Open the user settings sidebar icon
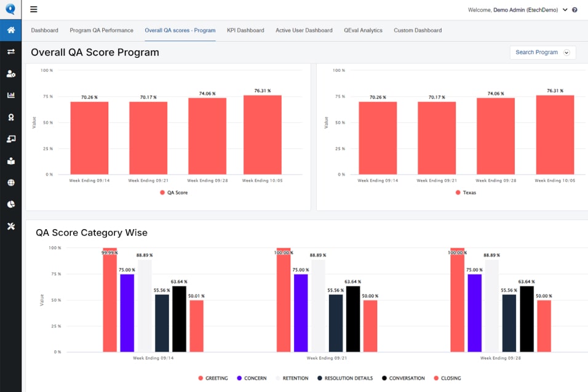 pos(11,74)
